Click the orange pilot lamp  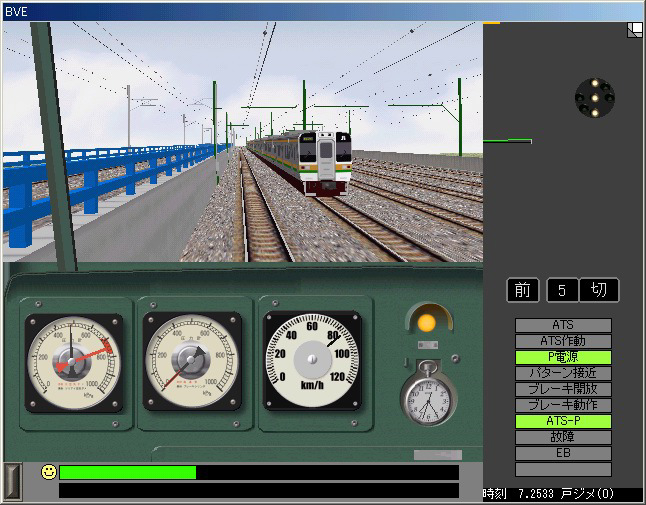(427, 322)
